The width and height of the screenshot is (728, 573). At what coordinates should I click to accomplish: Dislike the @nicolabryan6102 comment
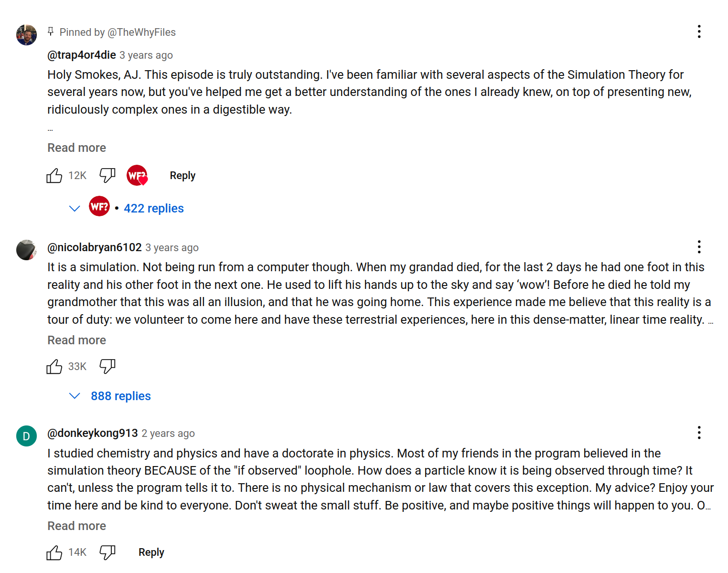(x=107, y=367)
